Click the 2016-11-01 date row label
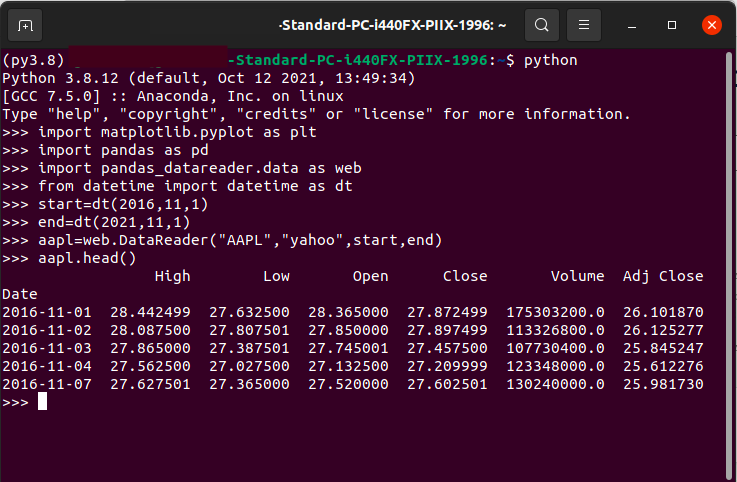The image size is (737, 482). pyautogui.click(x=47, y=312)
